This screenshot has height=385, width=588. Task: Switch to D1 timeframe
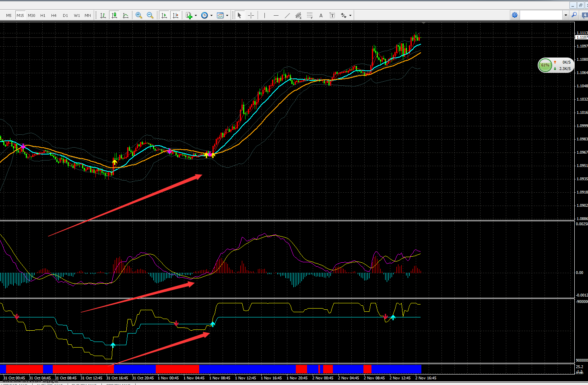click(65, 15)
